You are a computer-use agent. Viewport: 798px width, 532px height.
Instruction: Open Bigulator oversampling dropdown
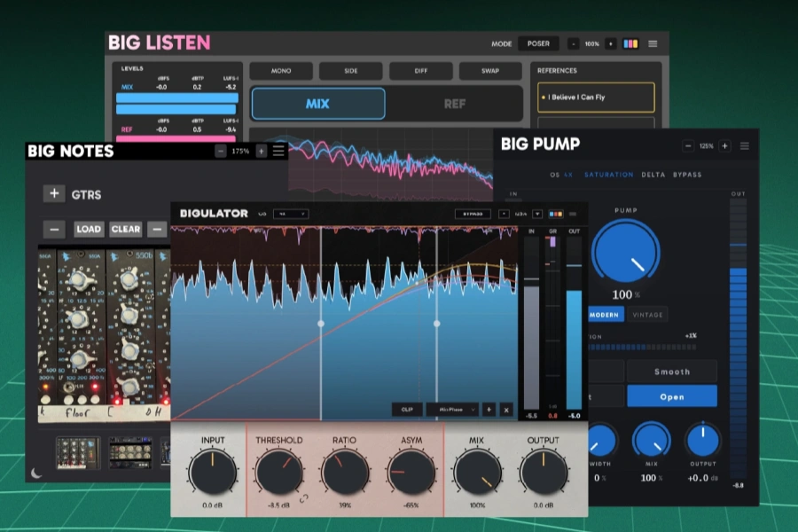291,214
